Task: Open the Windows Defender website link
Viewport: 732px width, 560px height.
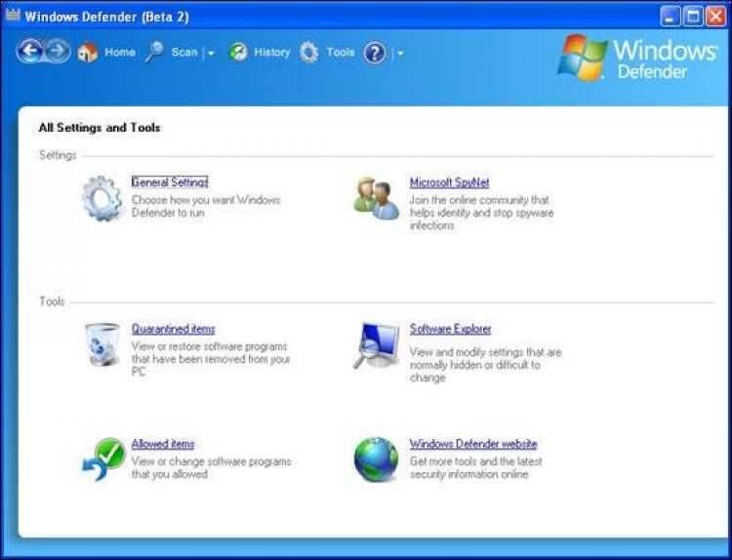Action: [473, 443]
